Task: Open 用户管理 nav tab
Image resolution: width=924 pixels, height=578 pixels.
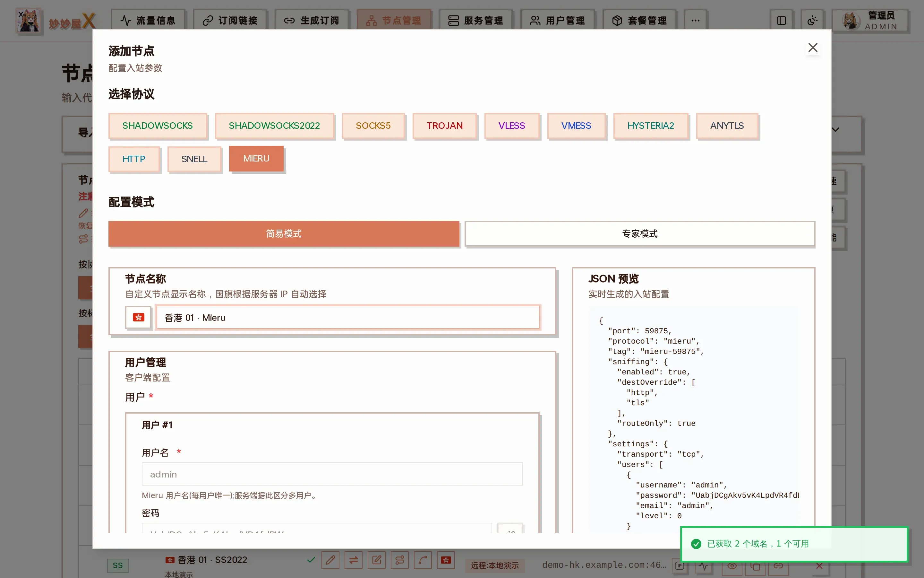Action: (558, 20)
